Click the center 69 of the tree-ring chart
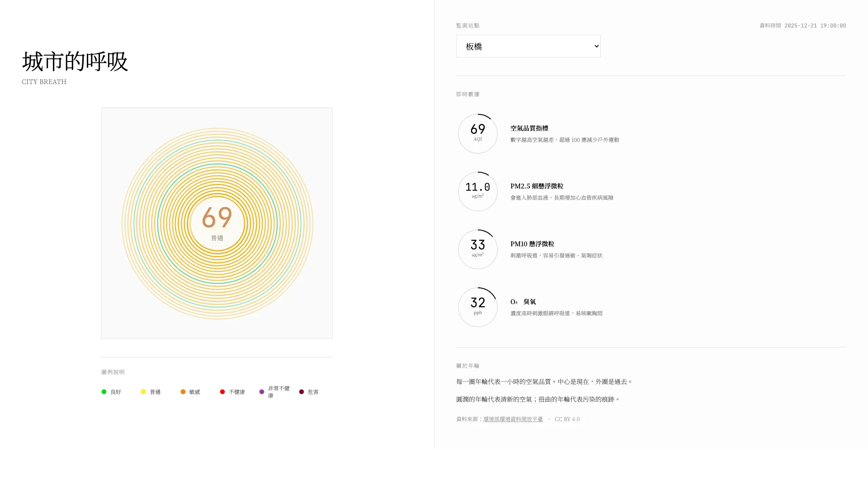The image size is (868, 488). 217,218
